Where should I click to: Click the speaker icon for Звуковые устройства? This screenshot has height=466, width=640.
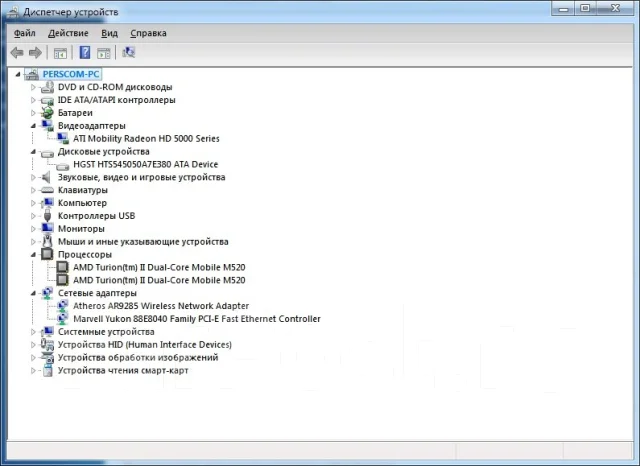tap(46, 177)
